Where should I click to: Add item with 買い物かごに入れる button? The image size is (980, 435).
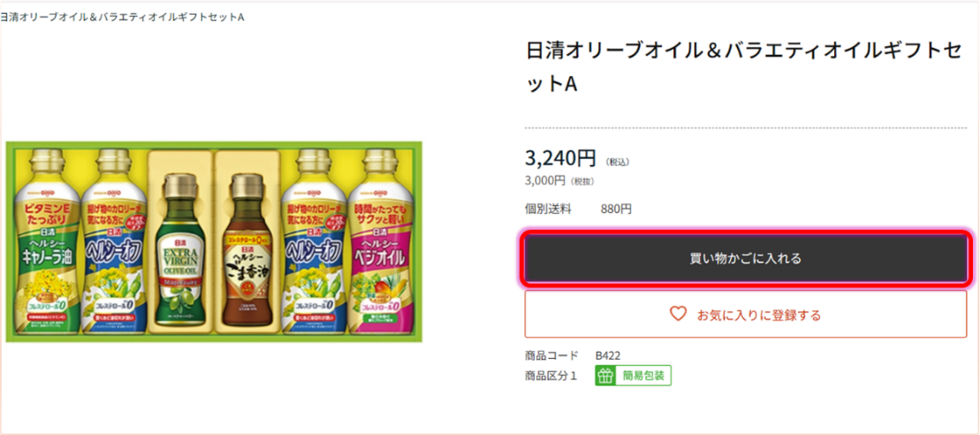click(745, 259)
